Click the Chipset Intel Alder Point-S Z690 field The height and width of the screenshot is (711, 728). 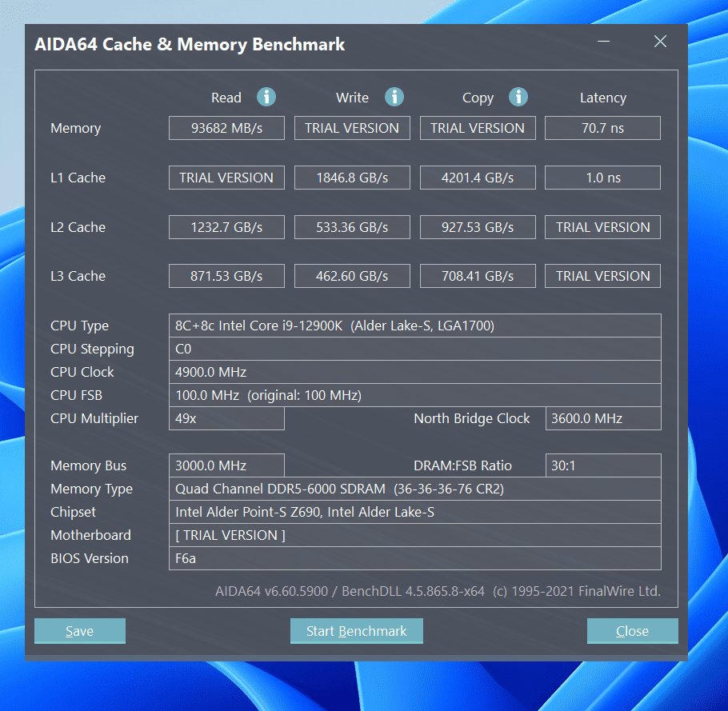[x=415, y=512]
